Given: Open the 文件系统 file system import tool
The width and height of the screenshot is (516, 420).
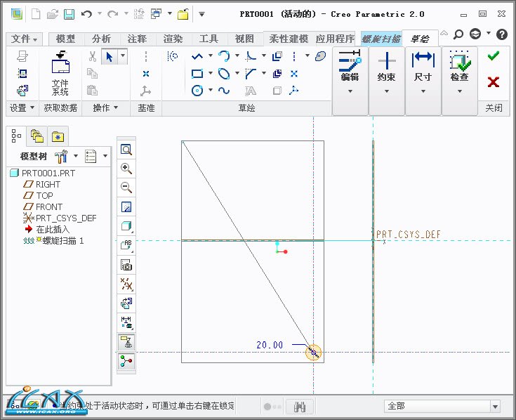Looking at the screenshot, I should click(x=60, y=74).
